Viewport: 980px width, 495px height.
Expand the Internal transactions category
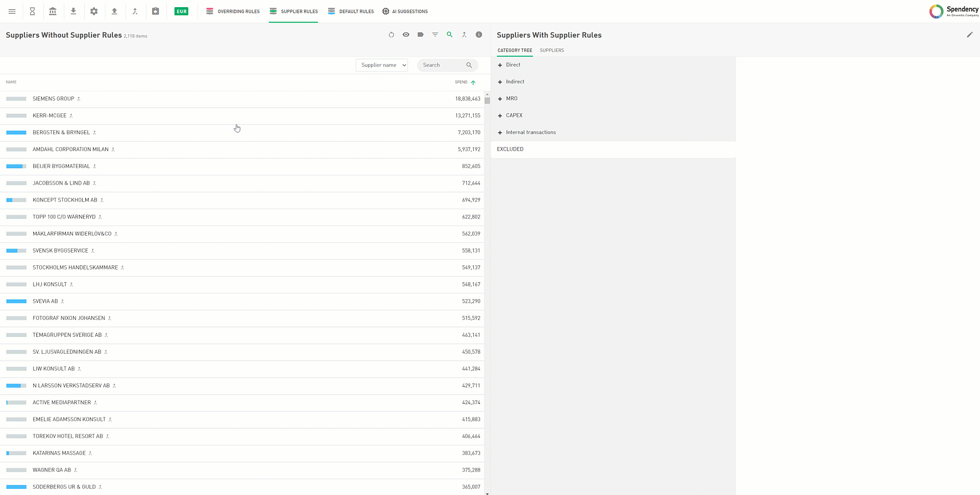click(x=500, y=133)
